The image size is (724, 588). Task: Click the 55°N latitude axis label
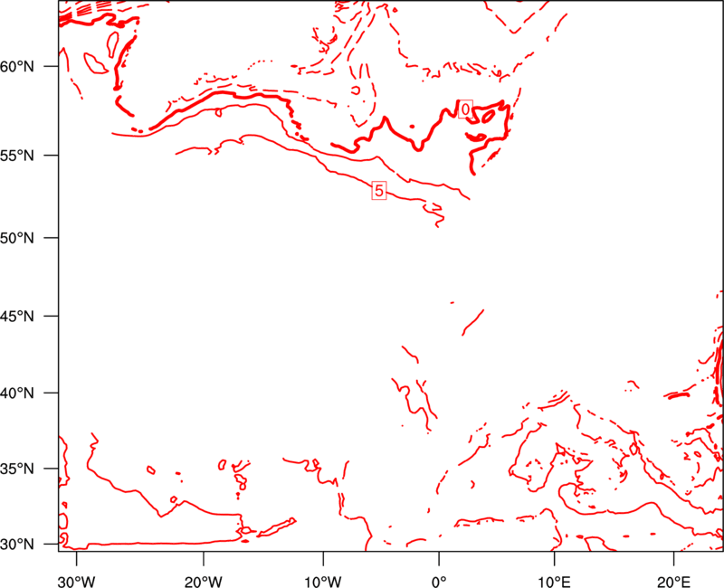[x=17, y=155]
